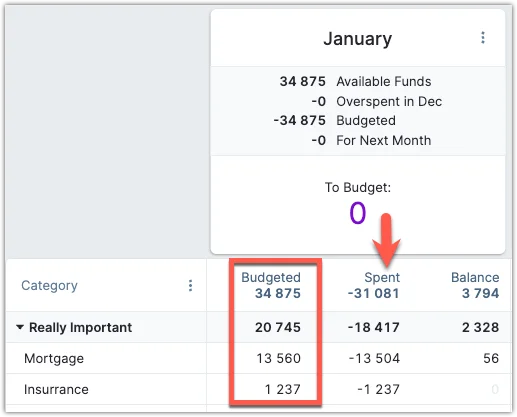The image size is (517, 417).
Task: Click the Really Important group name
Action: pos(81,327)
